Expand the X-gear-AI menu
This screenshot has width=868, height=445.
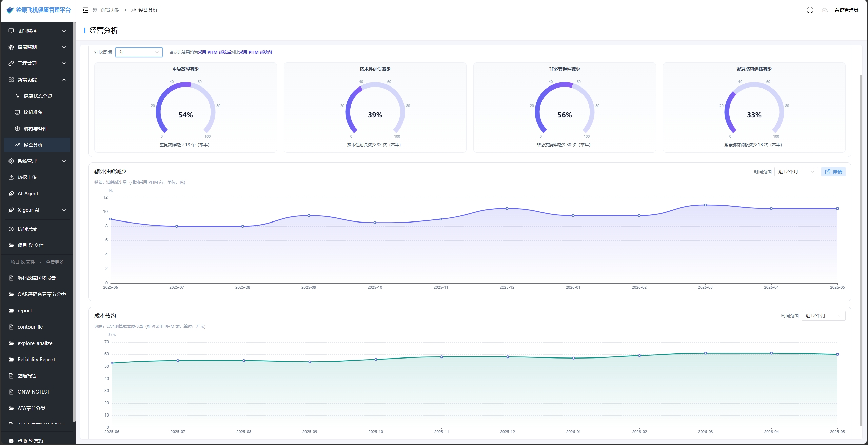pyautogui.click(x=37, y=210)
